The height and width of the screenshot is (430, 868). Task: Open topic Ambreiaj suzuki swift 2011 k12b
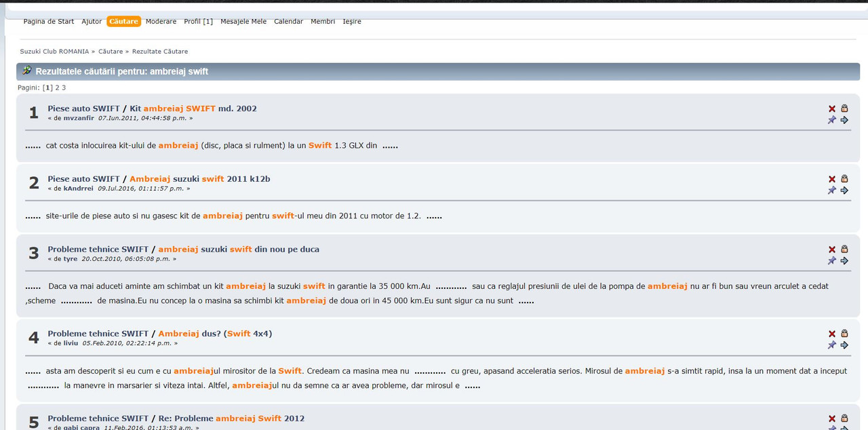pyautogui.click(x=200, y=179)
